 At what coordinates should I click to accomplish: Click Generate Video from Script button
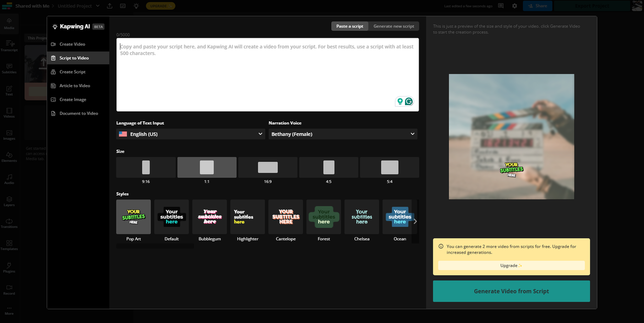(511, 291)
